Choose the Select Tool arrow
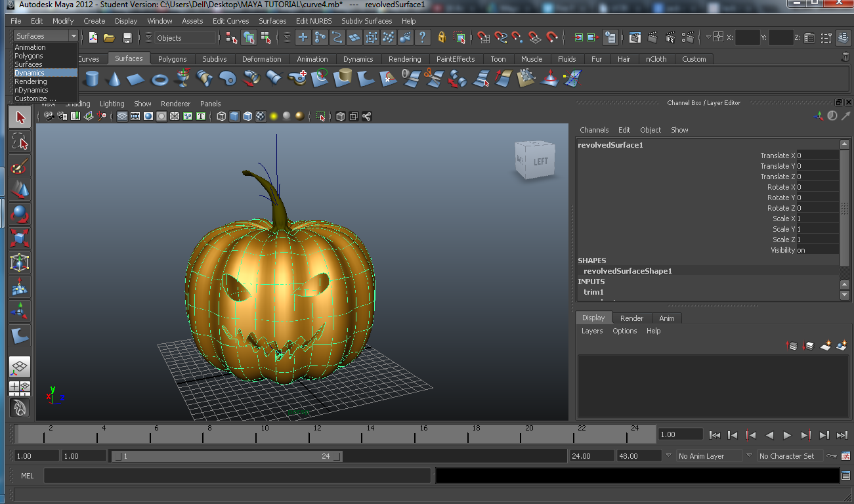The width and height of the screenshot is (854, 504). pos(20,117)
